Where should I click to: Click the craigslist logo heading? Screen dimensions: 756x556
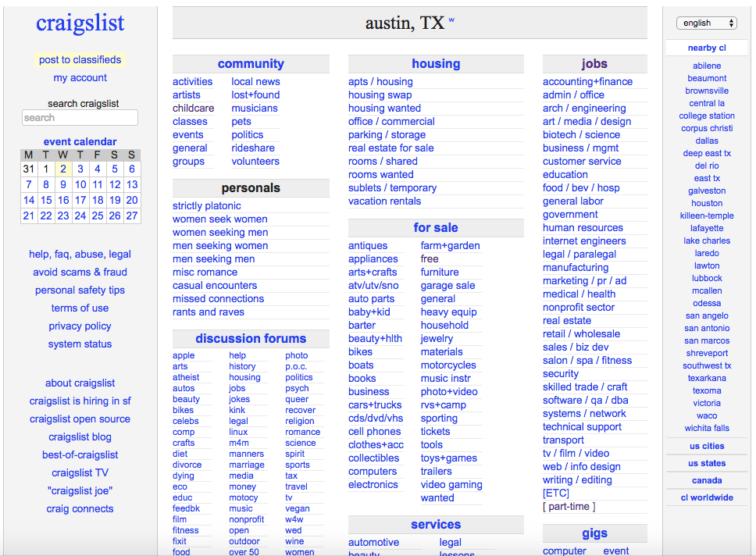80,23
